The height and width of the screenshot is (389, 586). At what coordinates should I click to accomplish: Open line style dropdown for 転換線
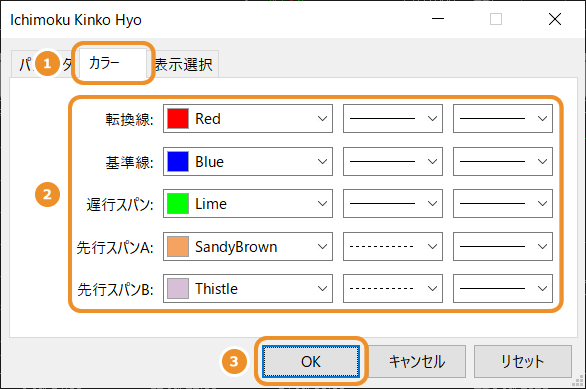(x=393, y=118)
